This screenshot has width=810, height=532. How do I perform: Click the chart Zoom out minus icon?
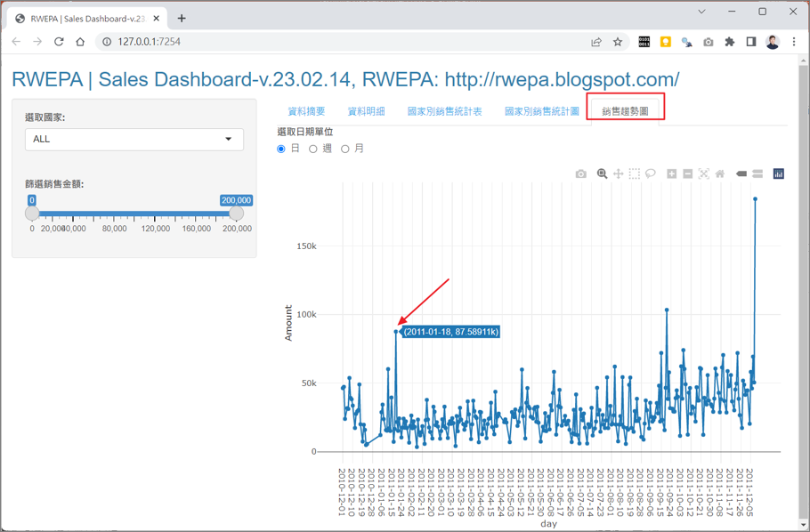688,174
